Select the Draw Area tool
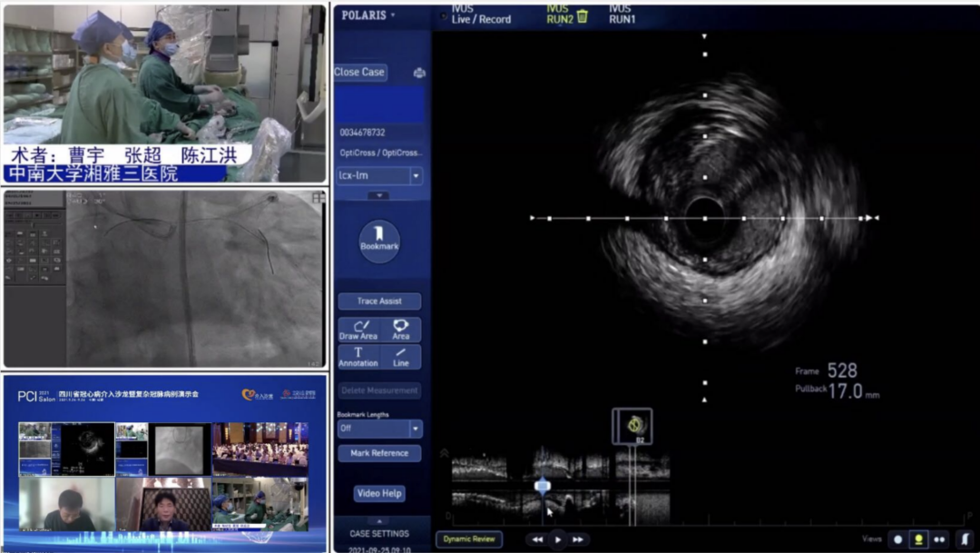 (358, 330)
